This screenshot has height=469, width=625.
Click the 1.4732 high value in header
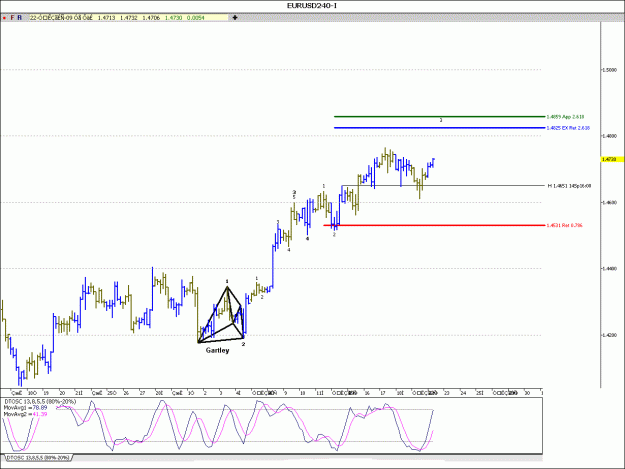[129, 18]
